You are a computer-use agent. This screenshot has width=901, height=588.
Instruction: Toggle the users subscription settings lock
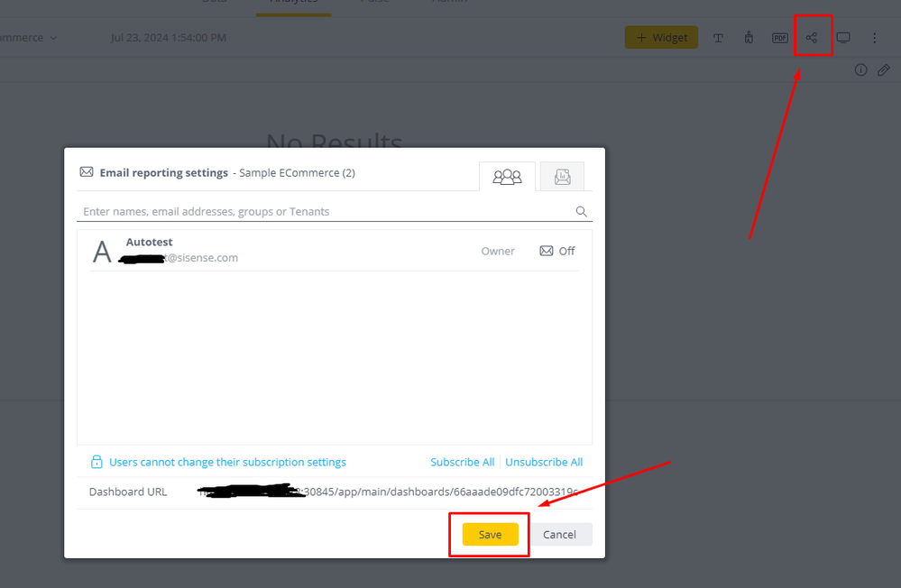pyautogui.click(x=97, y=462)
